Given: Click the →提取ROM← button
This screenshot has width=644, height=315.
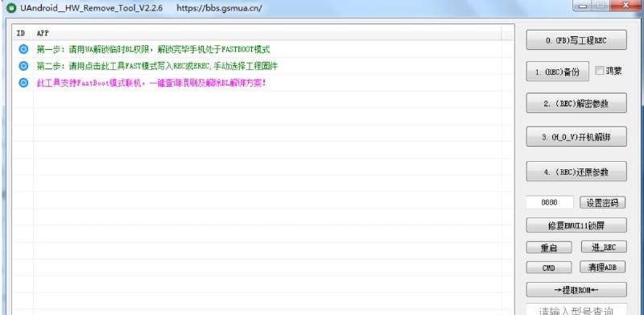Looking at the screenshot, I should pyautogui.click(x=576, y=289).
